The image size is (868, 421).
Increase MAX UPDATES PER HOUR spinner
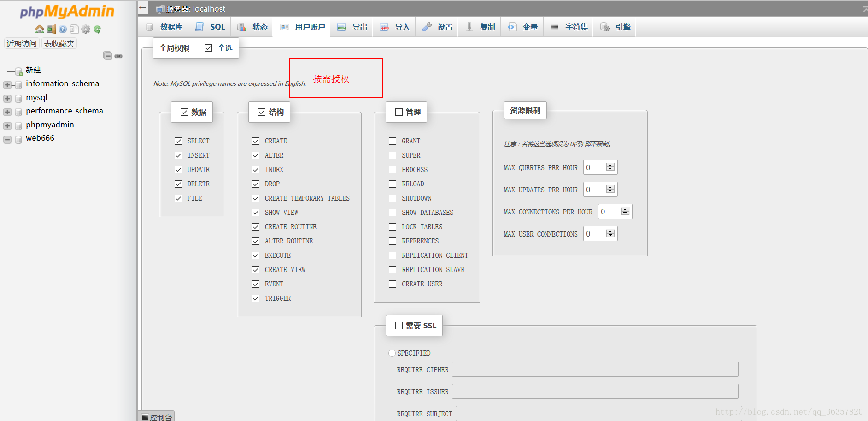tap(610, 187)
